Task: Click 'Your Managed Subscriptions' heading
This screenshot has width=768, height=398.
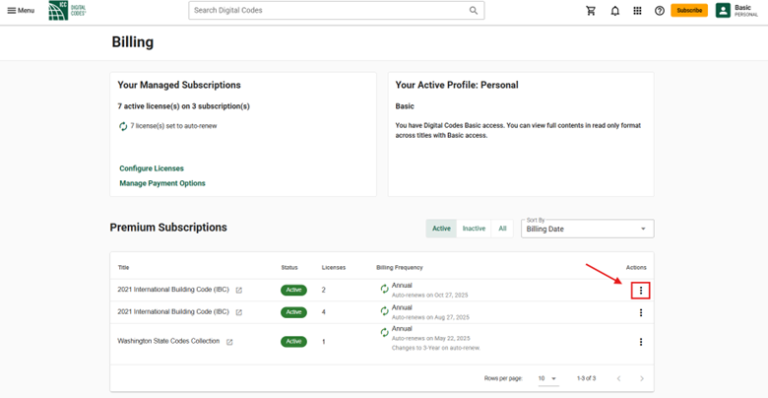Action: (x=179, y=85)
